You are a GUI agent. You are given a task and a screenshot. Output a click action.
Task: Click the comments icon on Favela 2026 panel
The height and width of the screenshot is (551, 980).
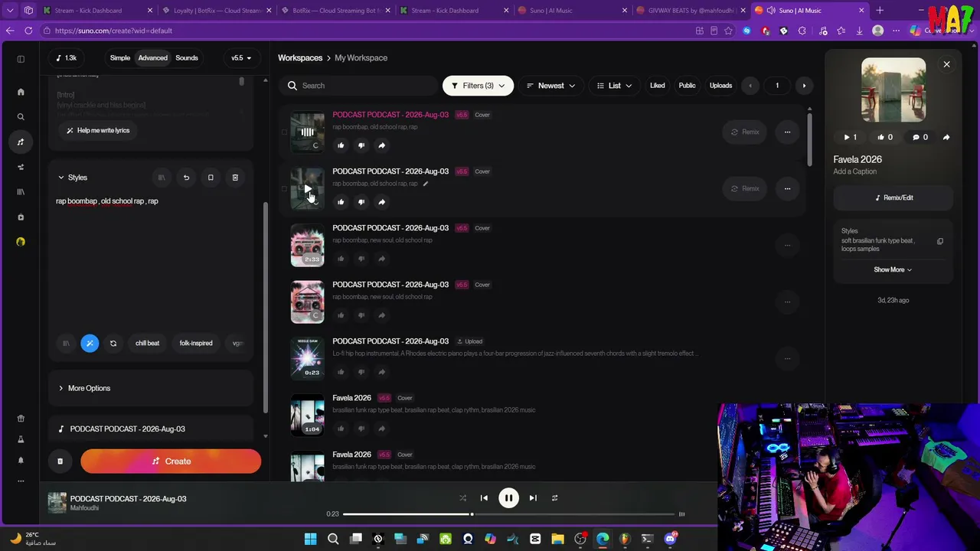point(920,138)
